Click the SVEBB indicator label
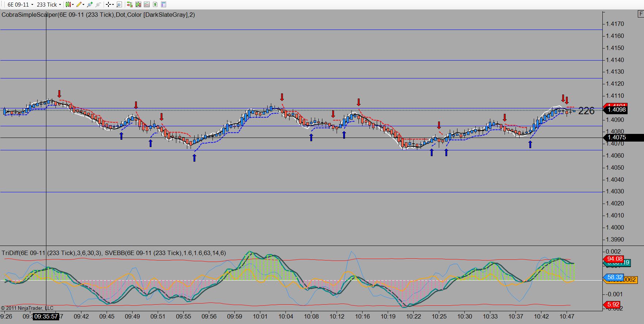Viewport: 644px width, 324px height. pyautogui.click(x=165, y=253)
